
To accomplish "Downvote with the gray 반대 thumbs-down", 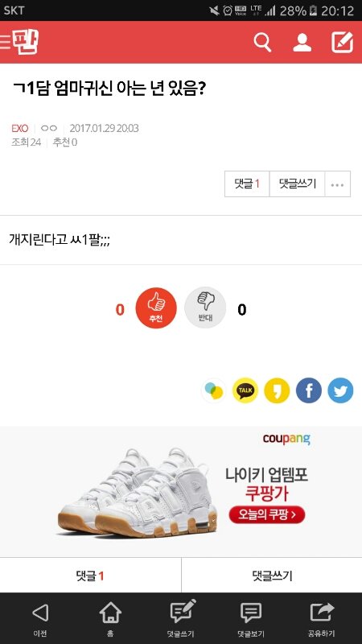I will coord(205,308).
